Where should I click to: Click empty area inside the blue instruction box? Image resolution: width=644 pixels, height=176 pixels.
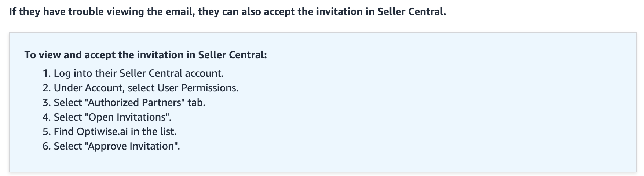(x=440, y=110)
